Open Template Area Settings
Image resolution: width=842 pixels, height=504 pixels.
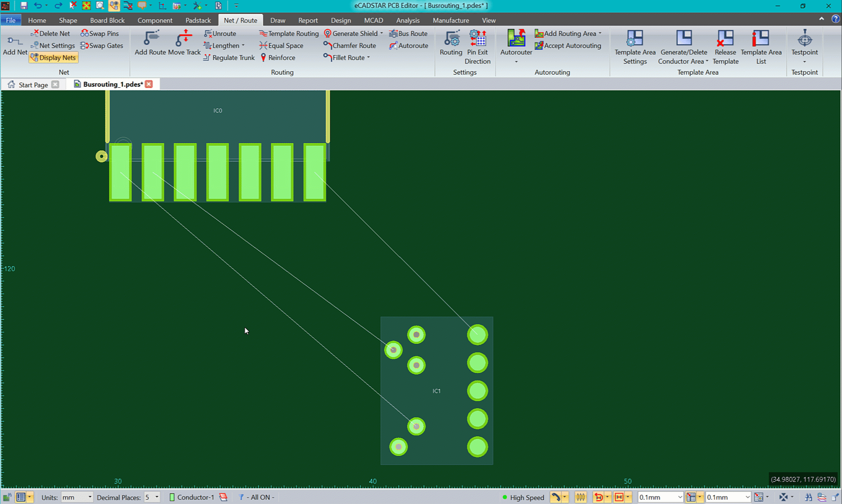click(x=635, y=38)
